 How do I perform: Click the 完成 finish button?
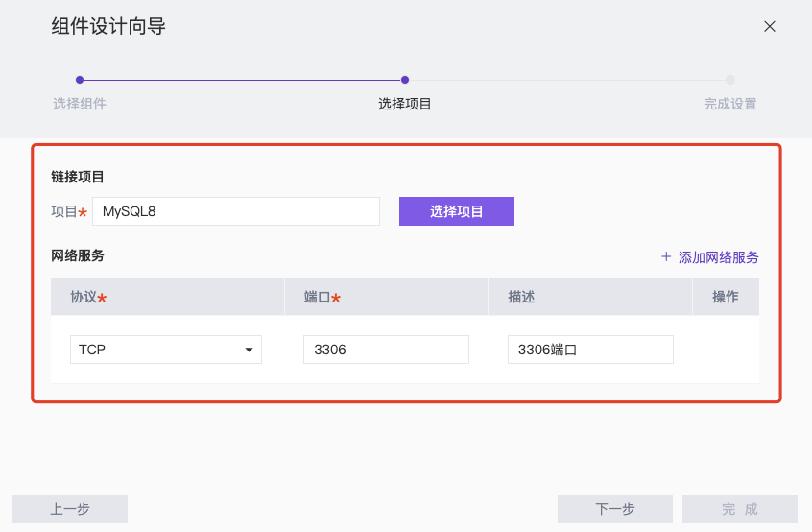740,509
